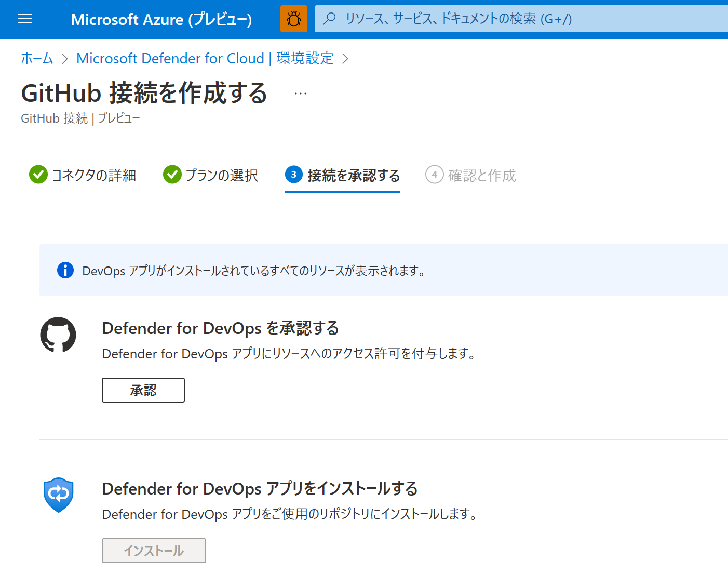Click the インストール button
This screenshot has width=728, height=587.
(154, 550)
